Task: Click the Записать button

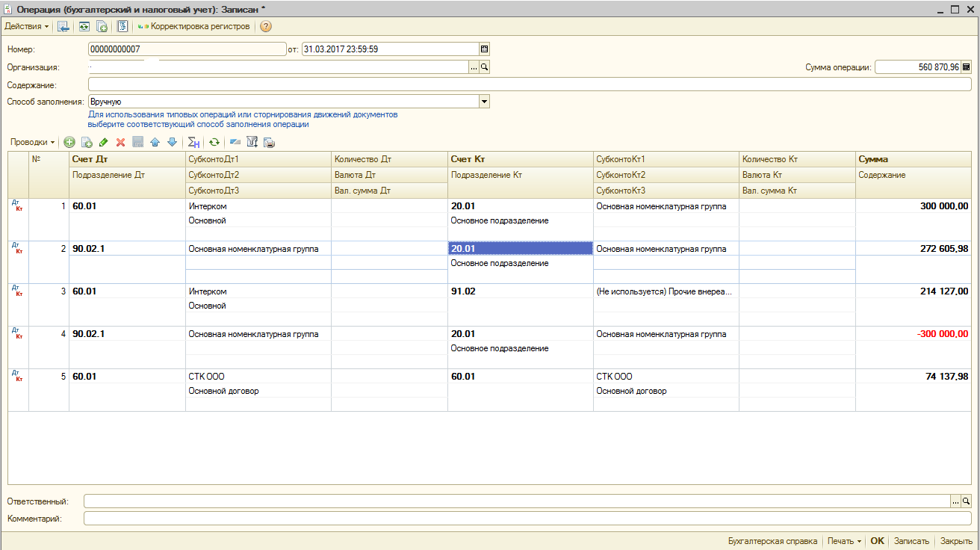Action: point(911,541)
